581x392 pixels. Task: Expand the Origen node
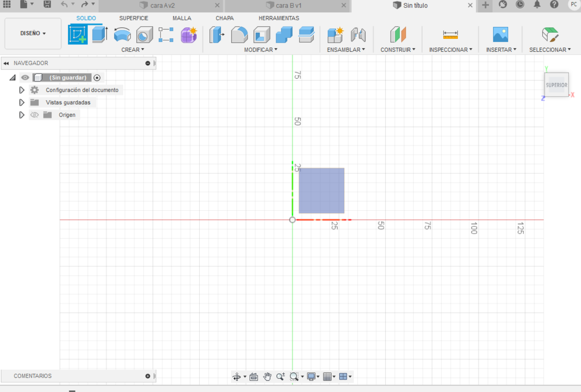(x=22, y=115)
